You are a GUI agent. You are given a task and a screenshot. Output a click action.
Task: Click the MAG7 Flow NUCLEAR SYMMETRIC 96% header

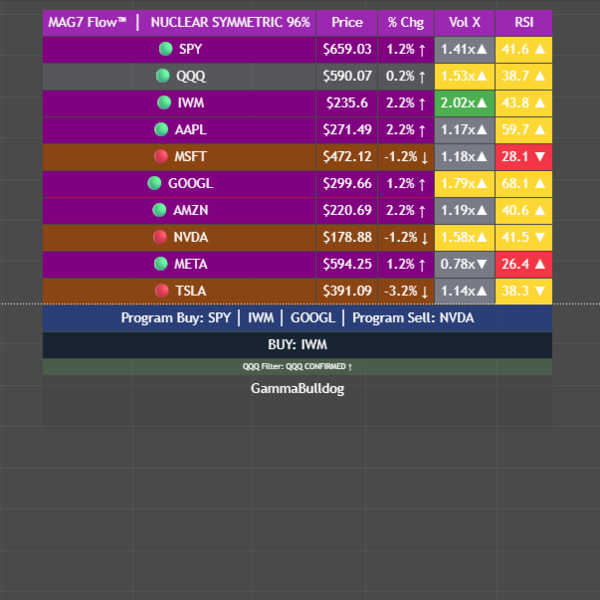(x=179, y=23)
